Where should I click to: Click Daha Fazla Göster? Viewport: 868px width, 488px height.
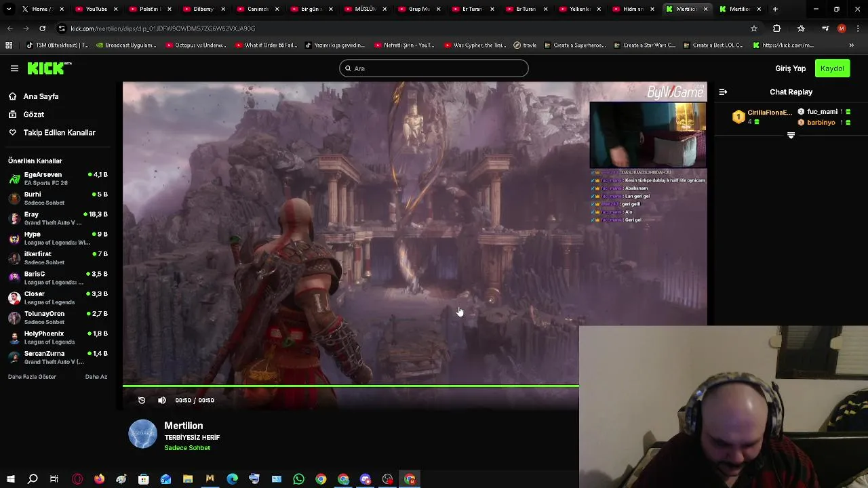[32, 377]
